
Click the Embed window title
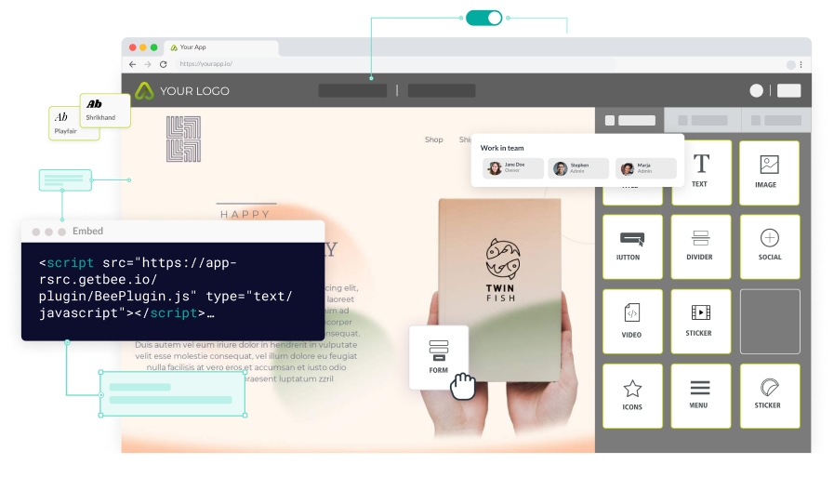click(x=87, y=231)
